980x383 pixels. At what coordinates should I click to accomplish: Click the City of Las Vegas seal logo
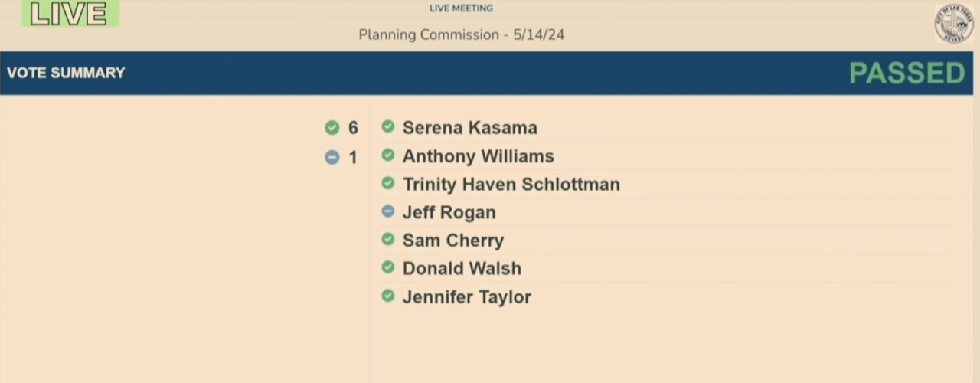(x=953, y=24)
